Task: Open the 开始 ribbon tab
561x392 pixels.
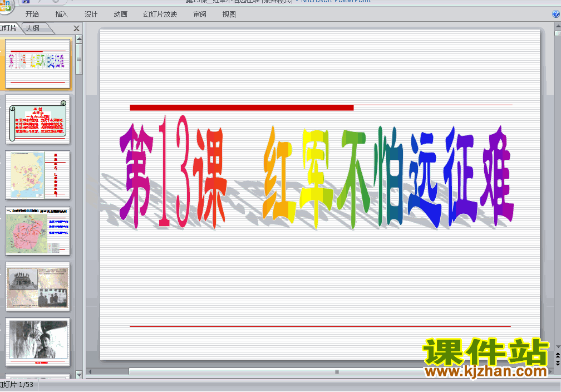Action: (x=32, y=14)
